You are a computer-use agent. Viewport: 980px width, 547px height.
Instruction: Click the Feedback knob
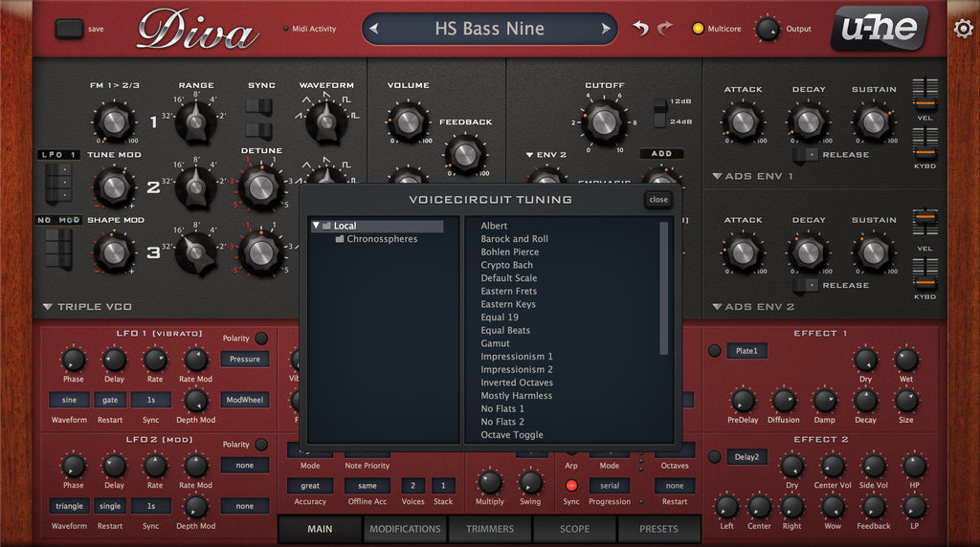click(465, 155)
